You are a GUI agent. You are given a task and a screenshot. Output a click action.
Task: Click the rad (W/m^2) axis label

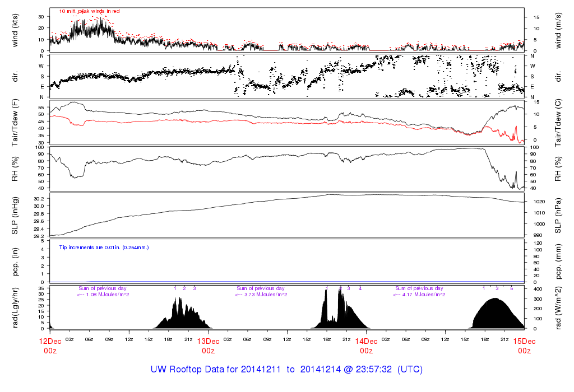click(x=558, y=307)
